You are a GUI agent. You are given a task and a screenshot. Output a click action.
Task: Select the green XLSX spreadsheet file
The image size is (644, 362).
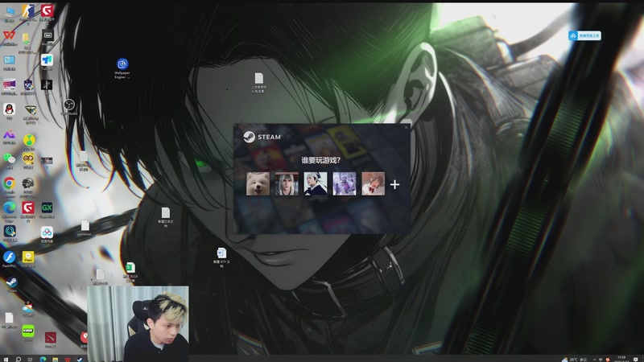(130, 268)
